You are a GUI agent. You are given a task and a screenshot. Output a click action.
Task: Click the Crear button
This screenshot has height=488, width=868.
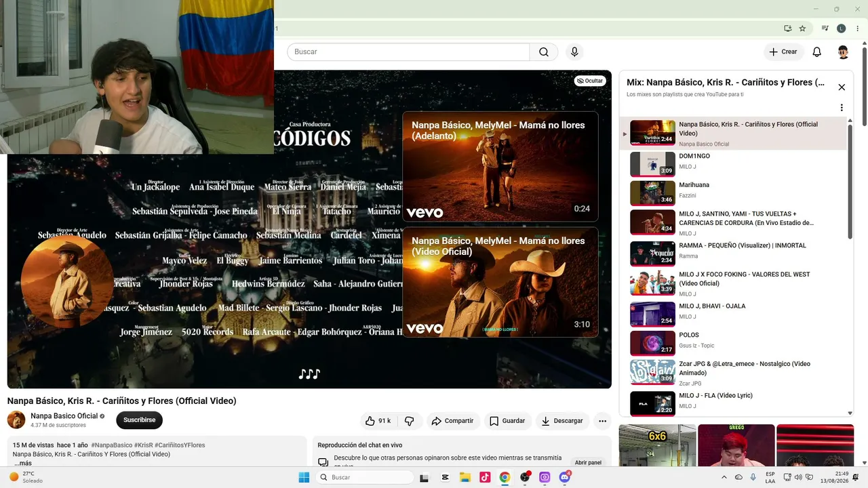coord(783,52)
